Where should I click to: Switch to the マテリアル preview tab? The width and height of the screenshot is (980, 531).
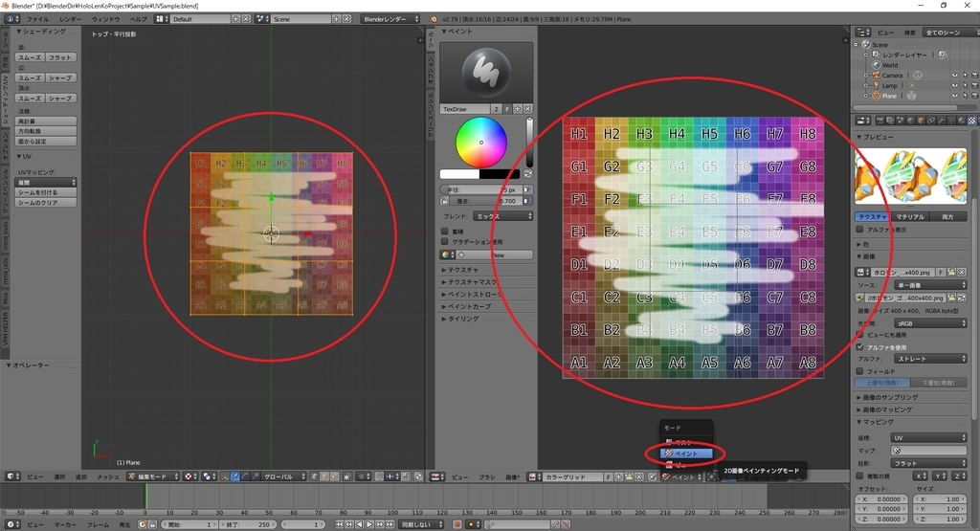click(910, 217)
